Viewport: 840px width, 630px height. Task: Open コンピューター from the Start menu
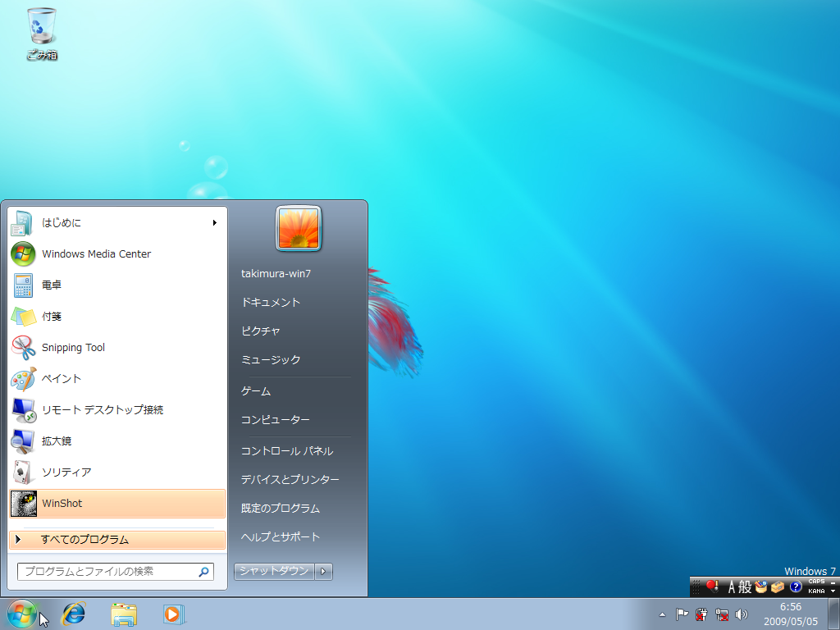pyautogui.click(x=275, y=420)
